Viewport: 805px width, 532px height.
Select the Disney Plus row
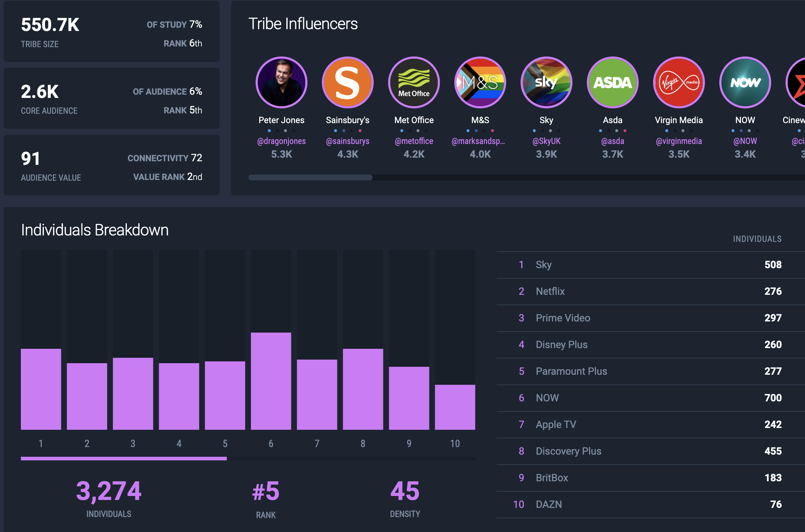(651, 345)
